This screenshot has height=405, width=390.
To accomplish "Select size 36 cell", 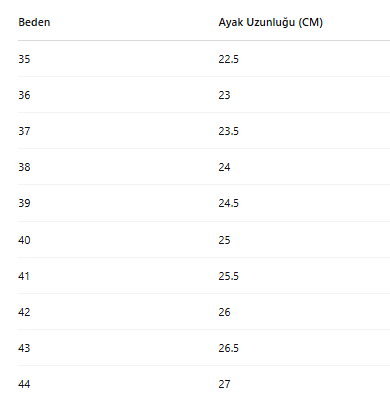I will (24, 95).
